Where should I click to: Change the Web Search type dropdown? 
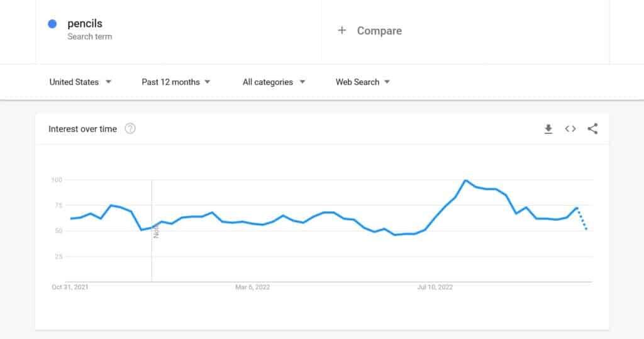[363, 82]
